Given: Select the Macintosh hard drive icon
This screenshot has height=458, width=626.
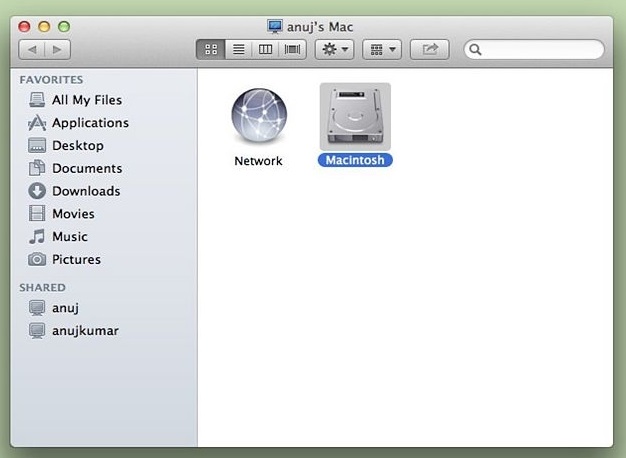Looking at the screenshot, I should 355,116.
